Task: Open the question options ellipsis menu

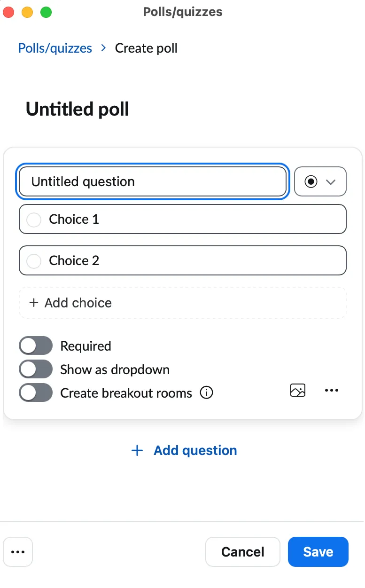Action: click(x=332, y=390)
